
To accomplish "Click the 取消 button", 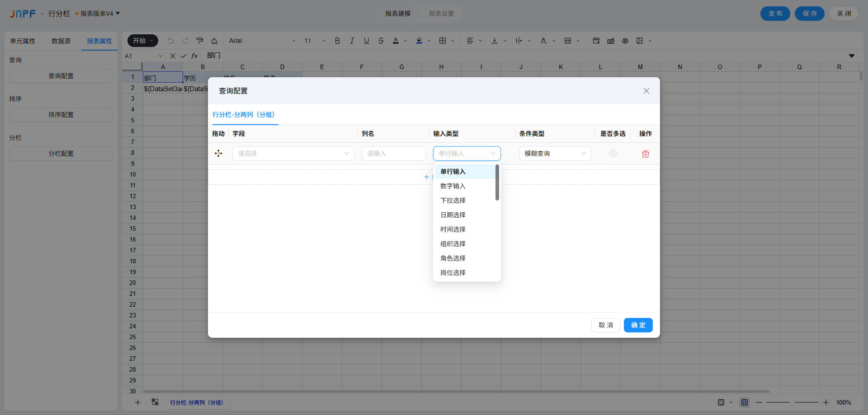I will click(605, 325).
